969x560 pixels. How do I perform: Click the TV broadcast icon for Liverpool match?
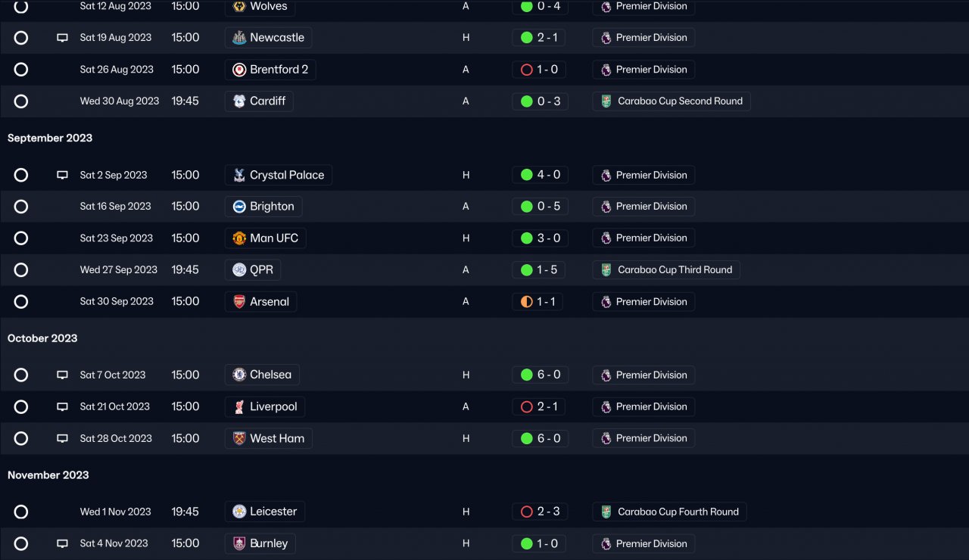[62, 407]
